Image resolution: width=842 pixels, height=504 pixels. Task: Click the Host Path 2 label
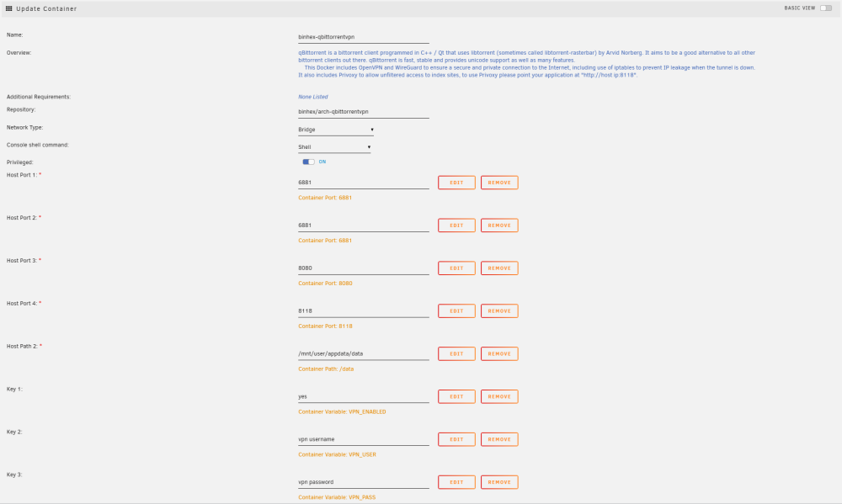pyautogui.click(x=22, y=346)
